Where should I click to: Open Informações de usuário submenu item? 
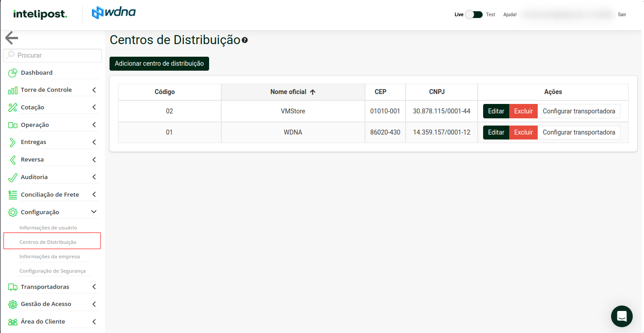click(48, 228)
